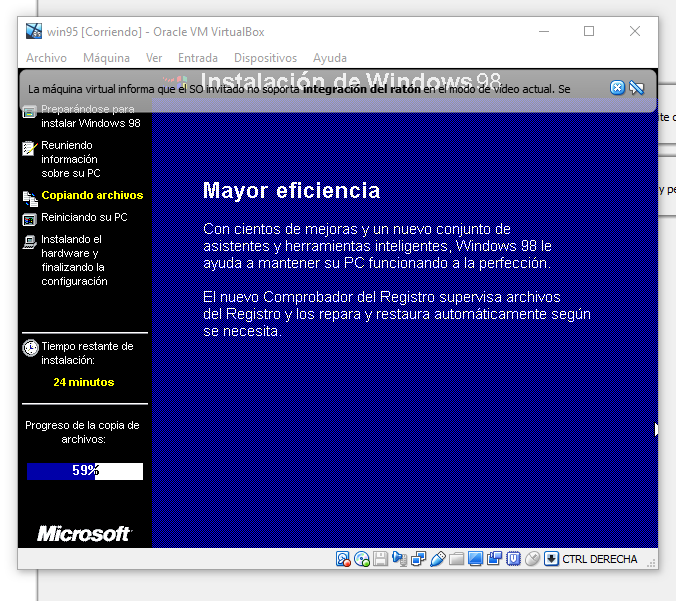
Task: Click the Microsoft logo in setup sidebar
Action: tap(84, 534)
